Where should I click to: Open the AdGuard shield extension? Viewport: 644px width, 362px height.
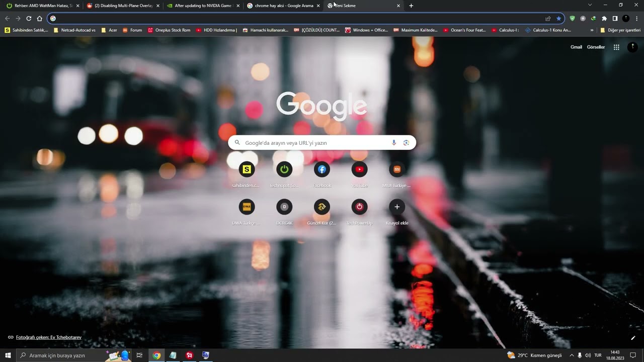(x=572, y=19)
